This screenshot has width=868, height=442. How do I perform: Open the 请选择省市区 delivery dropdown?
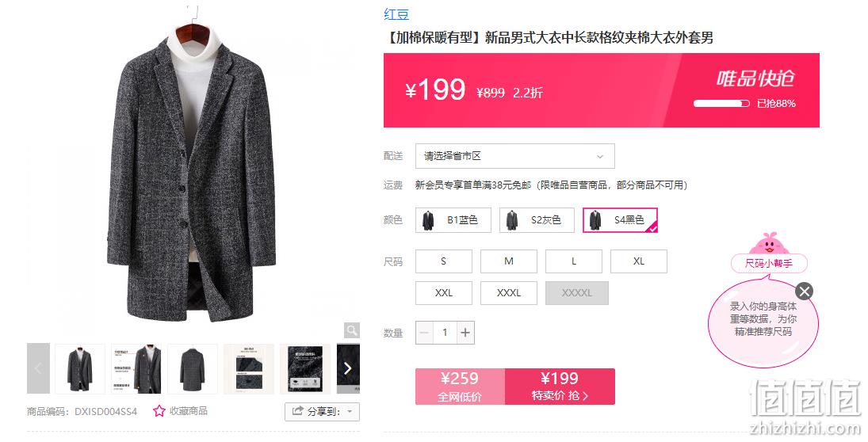(514, 156)
